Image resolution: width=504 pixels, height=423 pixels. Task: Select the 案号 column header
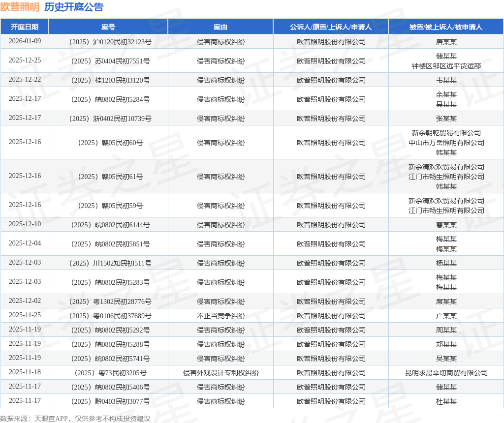pos(108,27)
